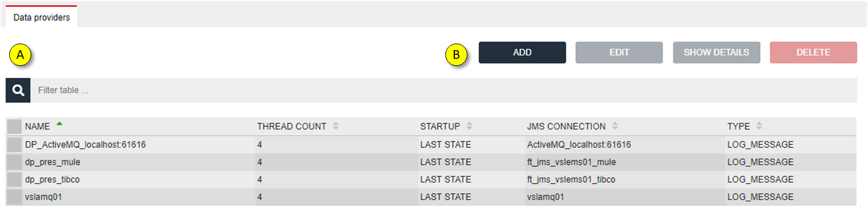
Task: Tick the checkbox beside vslamq01
Action: [14, 197]
